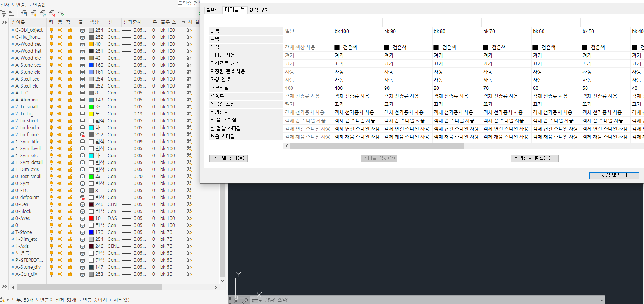The width and height of the screenshot is (644, 304).
Task: Click color swatch 160 of A-Stone_sec
Action: [91, 65]
